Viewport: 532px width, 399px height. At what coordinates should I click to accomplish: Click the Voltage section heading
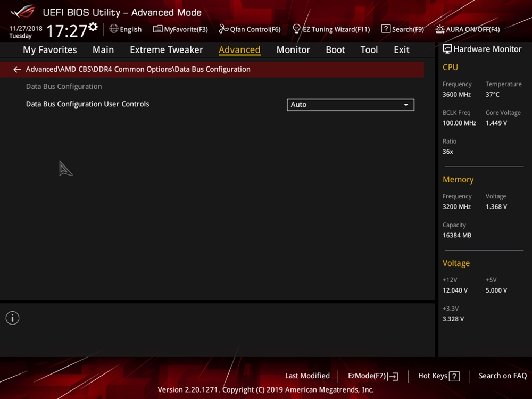456,263
